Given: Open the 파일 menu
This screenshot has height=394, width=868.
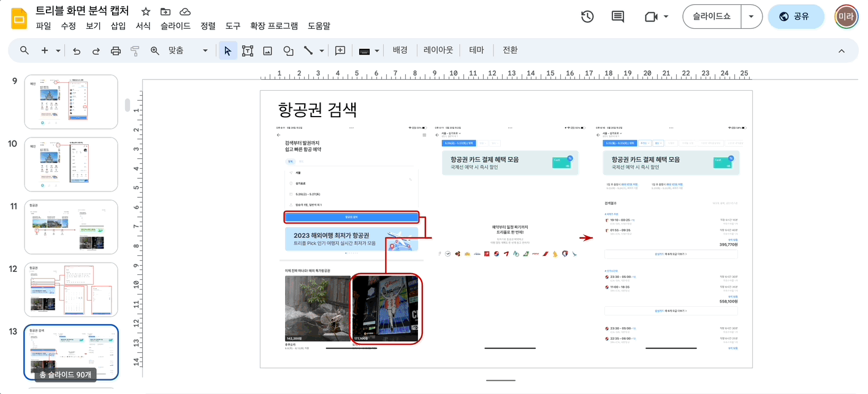Looking at the screenshot, I should point(44,26).
